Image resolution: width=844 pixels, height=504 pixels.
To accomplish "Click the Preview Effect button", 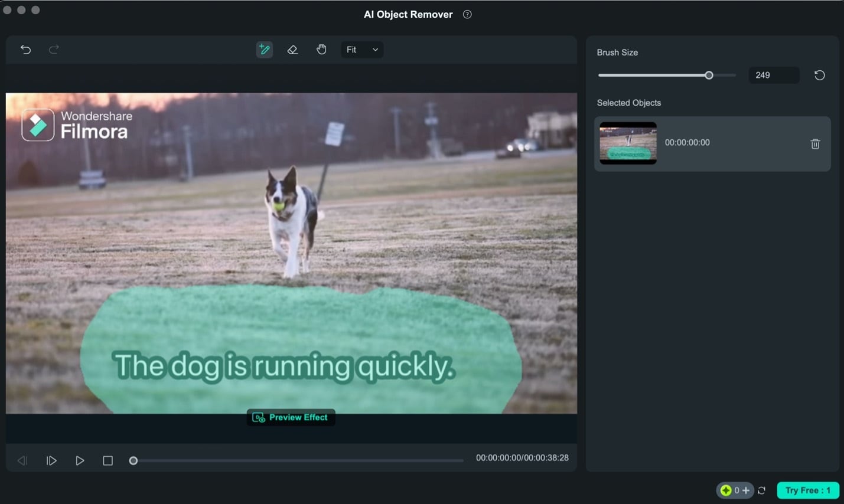I will point(291,417).
